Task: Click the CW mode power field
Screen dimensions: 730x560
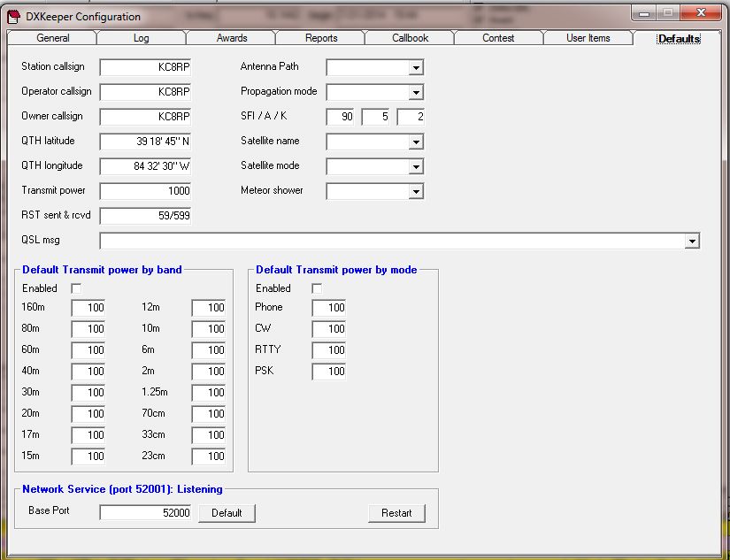Action: [328, 329]
